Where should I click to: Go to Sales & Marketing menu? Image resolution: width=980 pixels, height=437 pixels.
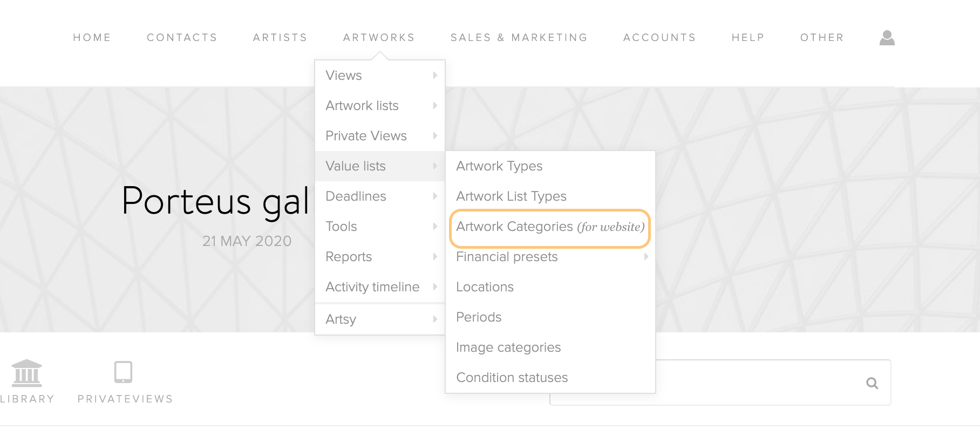tap(519, 38)
